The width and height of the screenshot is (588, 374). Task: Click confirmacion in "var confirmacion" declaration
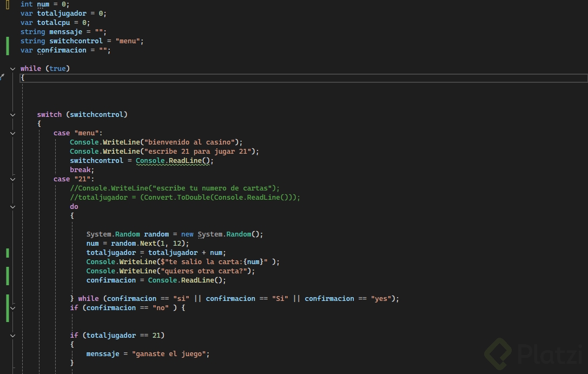pyautogui.click(x=62, y=50)
